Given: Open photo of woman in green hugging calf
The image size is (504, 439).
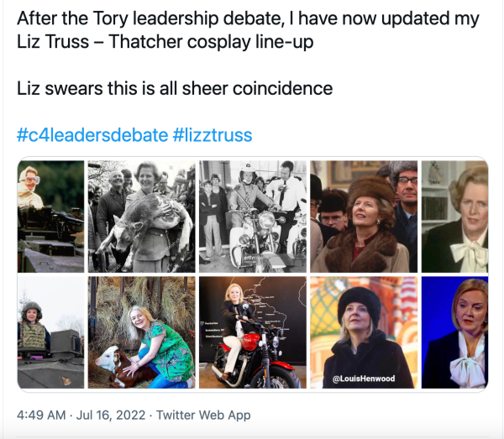Looking at the screenshot, I should tap(141, 332).
